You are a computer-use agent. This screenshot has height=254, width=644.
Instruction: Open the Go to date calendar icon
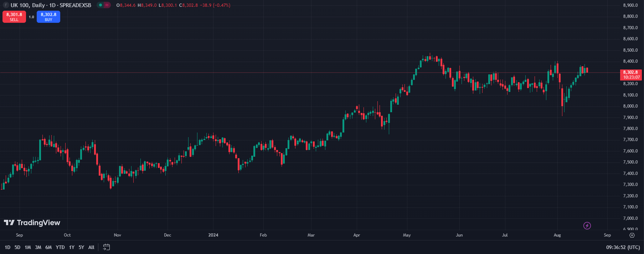point(106,247)
